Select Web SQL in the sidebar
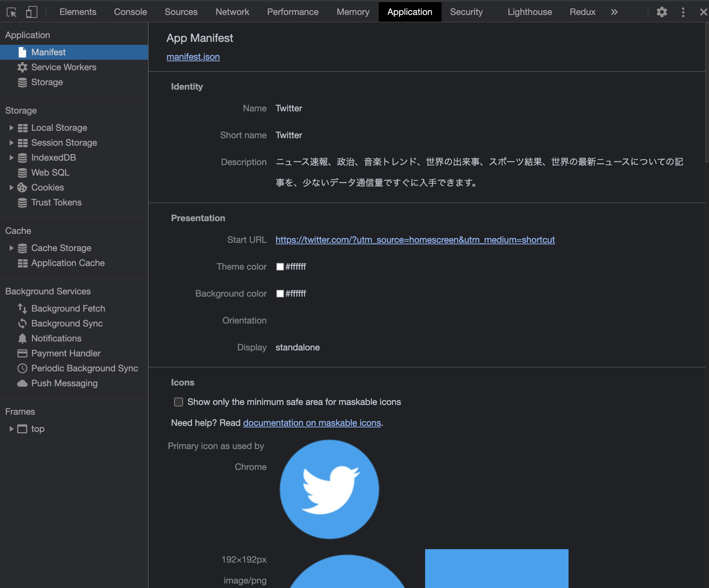 point(74,173)
